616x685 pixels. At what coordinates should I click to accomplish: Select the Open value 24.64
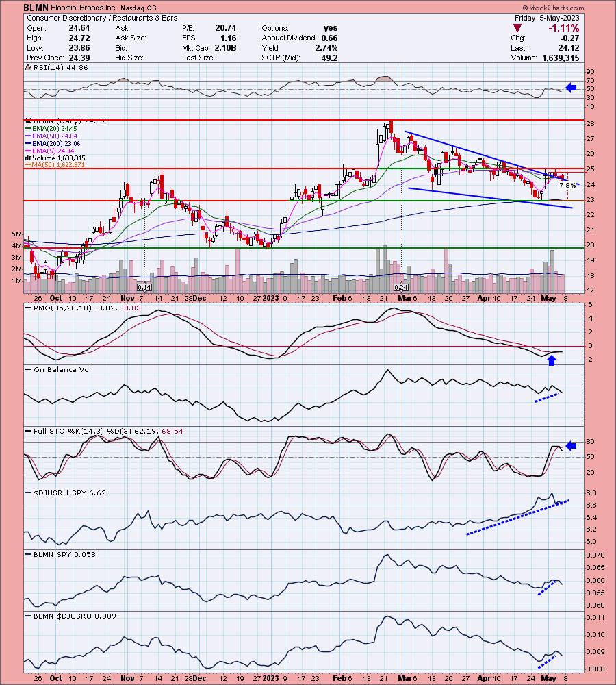point(79,28)
